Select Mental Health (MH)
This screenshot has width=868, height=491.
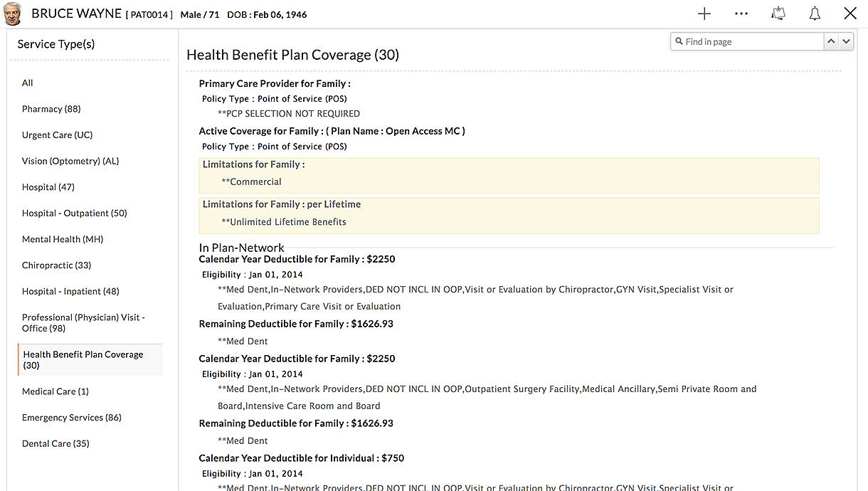pyautogui.click(x=61, y=239)
